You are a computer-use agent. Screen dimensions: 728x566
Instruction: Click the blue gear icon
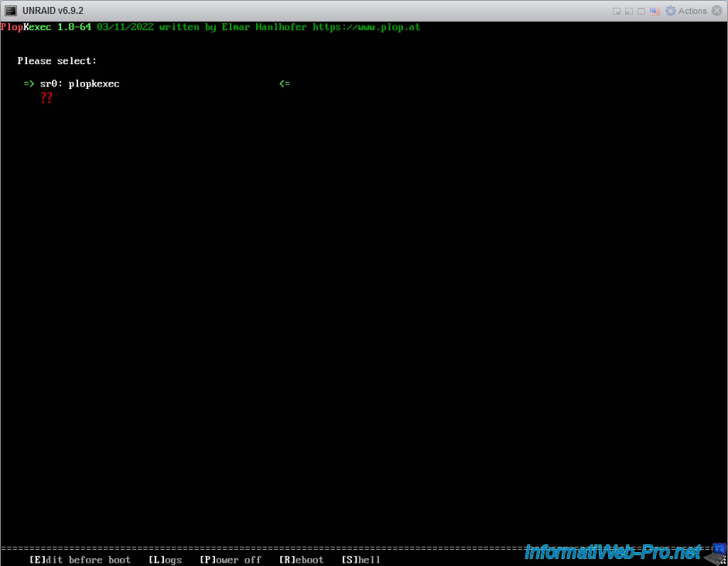click(670, 11)
